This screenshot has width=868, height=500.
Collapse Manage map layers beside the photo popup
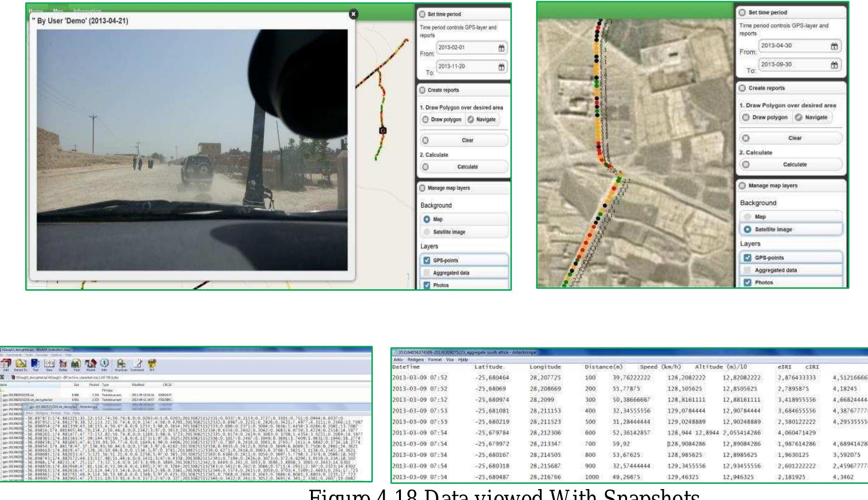(422, 188)
